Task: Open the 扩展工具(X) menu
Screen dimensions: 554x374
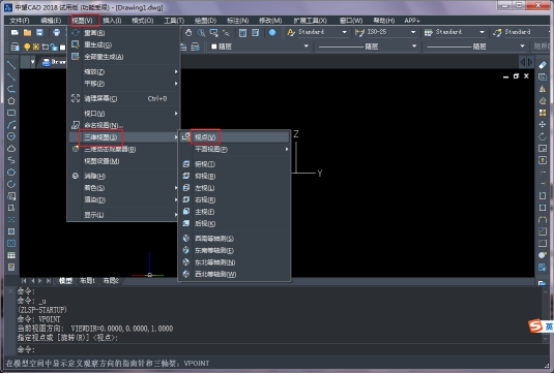Action: point(310,20)
